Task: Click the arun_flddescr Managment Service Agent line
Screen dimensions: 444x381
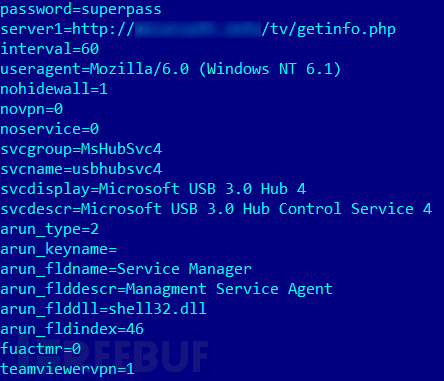Action: click(166, 289)
